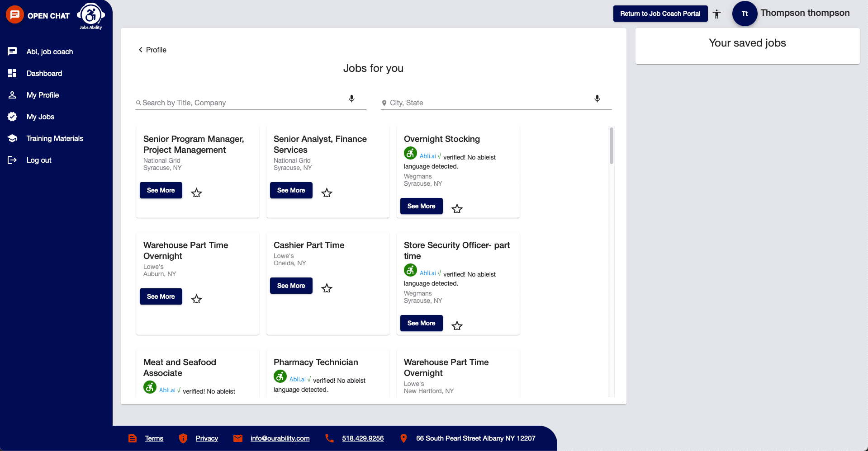Click the job list vertical scrollbar
This screenshot has height=451, width=868.
pyautogui.click(x=612, y=146)
